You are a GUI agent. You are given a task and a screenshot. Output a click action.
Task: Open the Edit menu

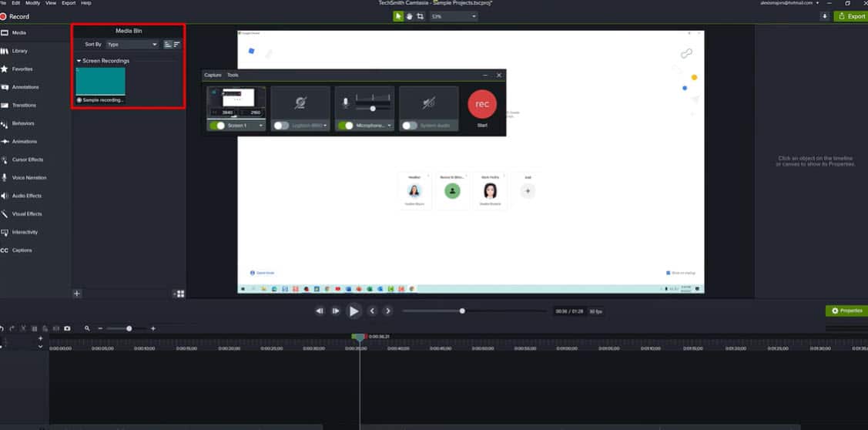click(x=16, y=3)
